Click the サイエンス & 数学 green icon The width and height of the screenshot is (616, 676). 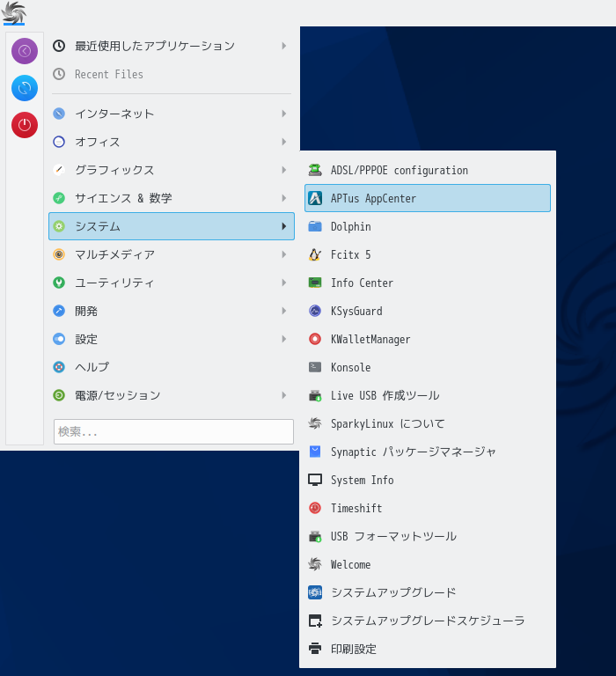pos(59,198)
